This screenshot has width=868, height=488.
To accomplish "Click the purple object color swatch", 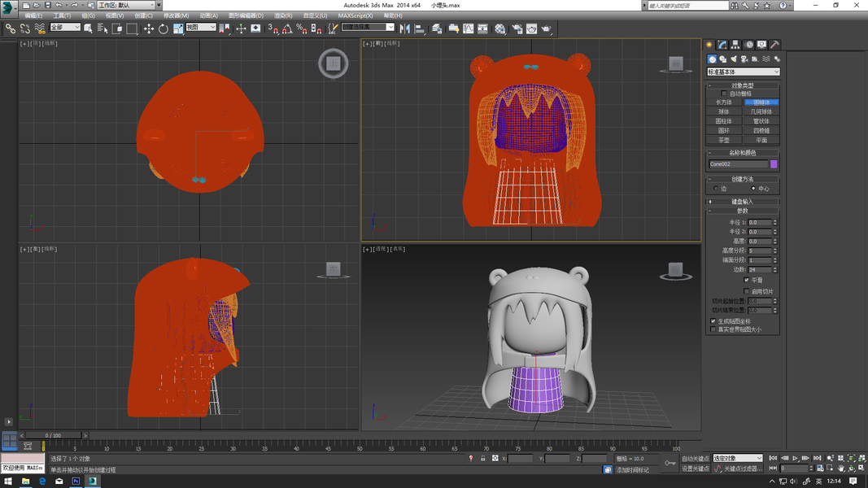I will point(774,163).
